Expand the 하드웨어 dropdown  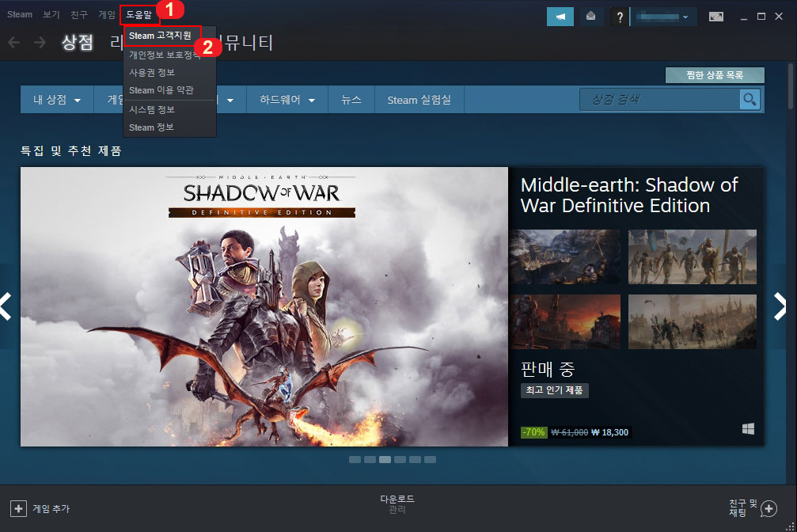point(287,100)
